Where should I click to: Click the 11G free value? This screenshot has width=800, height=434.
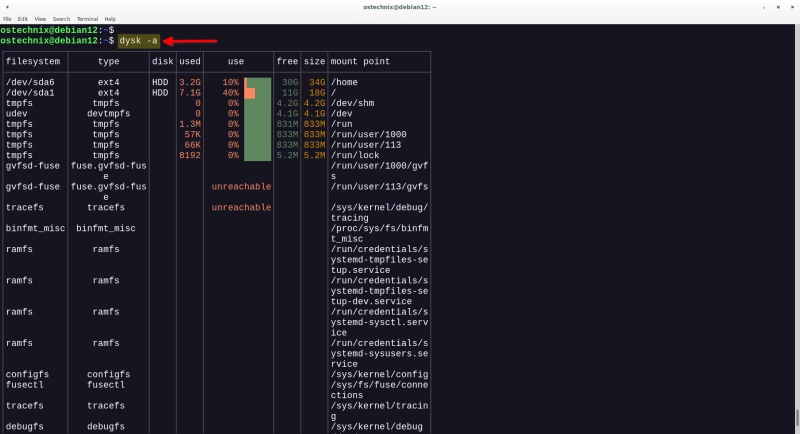pyautogui.click(x=290, y=93)
